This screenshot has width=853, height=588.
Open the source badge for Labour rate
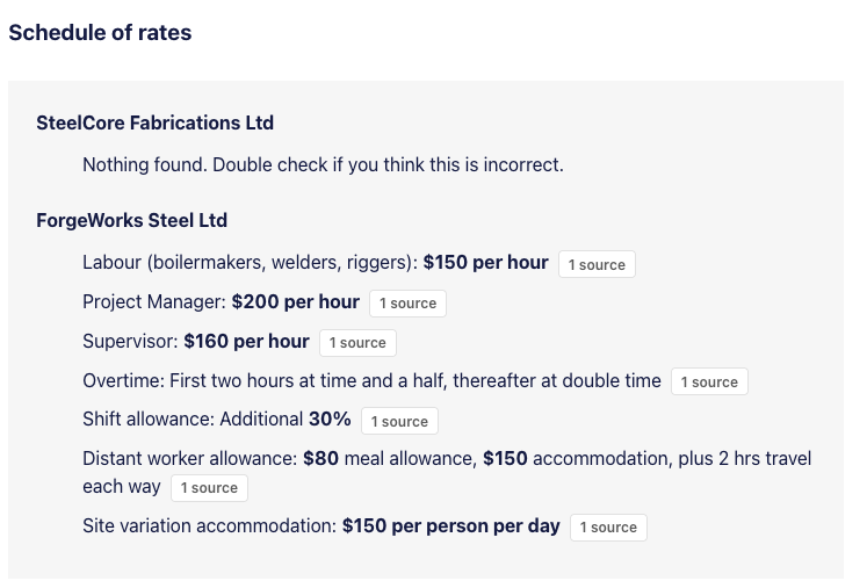click(597, 265)
